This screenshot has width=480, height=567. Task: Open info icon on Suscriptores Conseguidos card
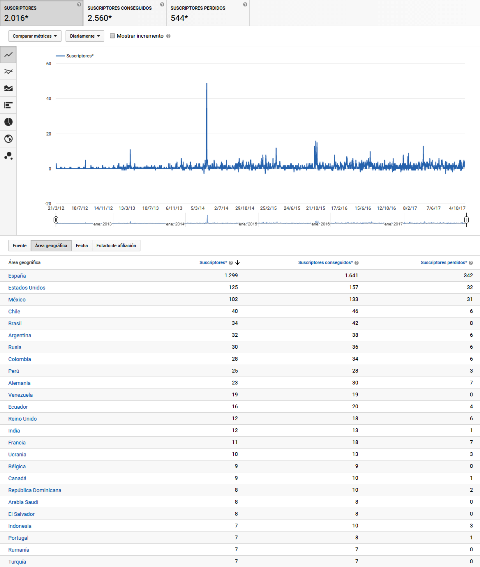(x=162, y=4)
